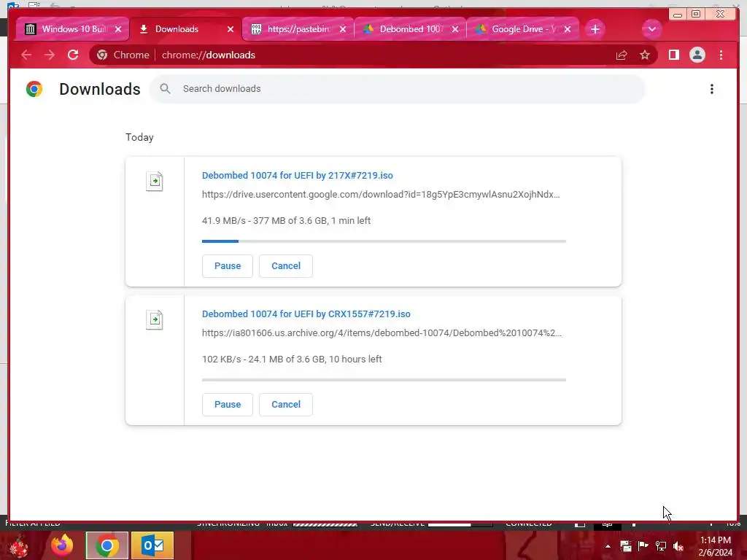Share this page icon
The image size is (747, 560).
point(622,55)
